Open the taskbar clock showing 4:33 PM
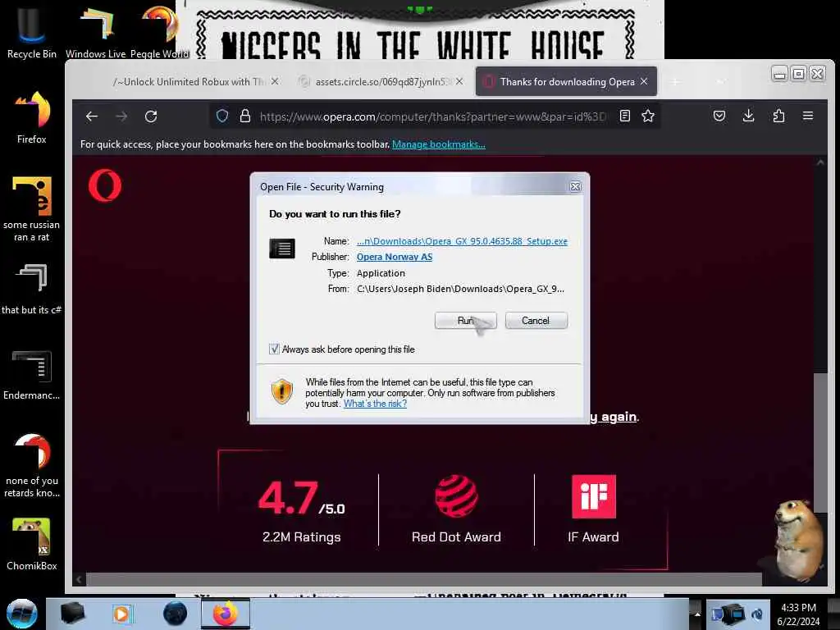840x630 pixels. click(798, 614)
